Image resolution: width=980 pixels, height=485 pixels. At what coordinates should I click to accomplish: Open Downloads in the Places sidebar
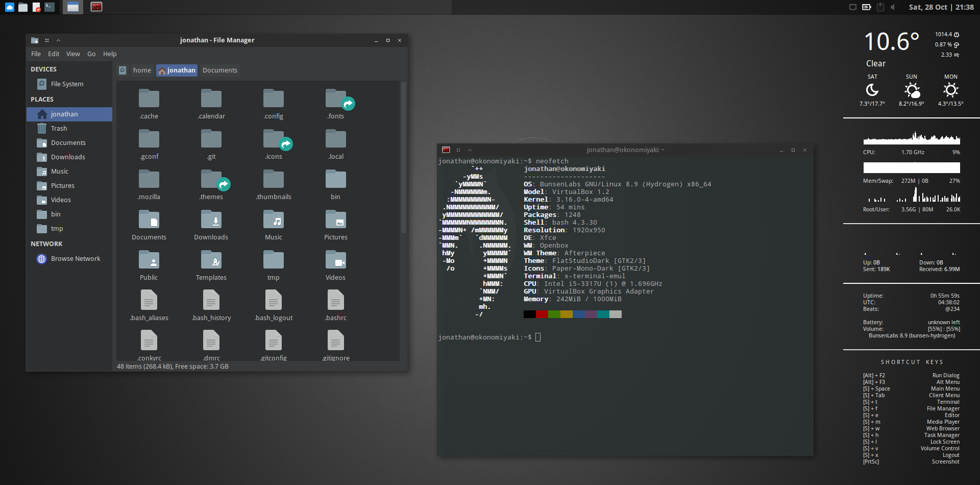click(69, 157)
